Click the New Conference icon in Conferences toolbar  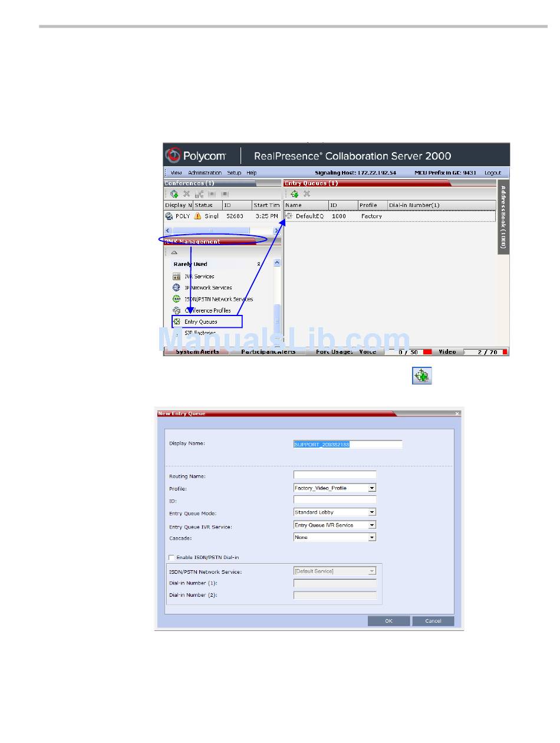coord(174,194)
